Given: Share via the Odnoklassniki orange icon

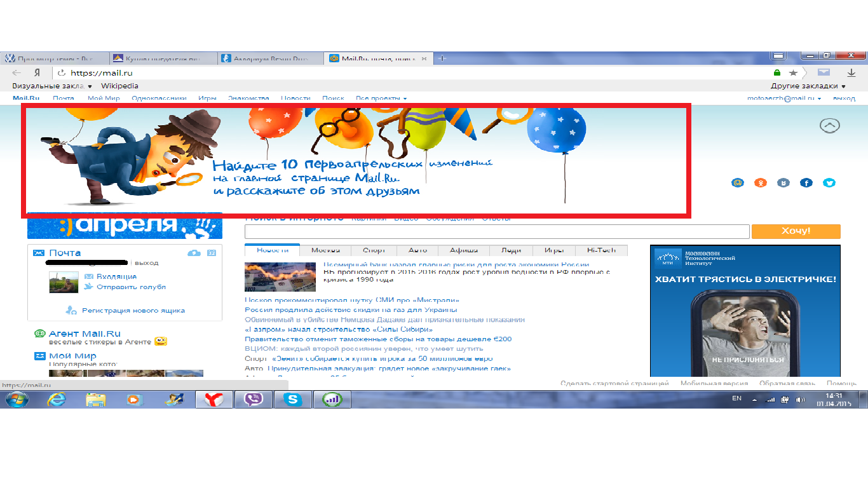Looking at the screenshot, I should pyautogui.click(x=760, y=183).
